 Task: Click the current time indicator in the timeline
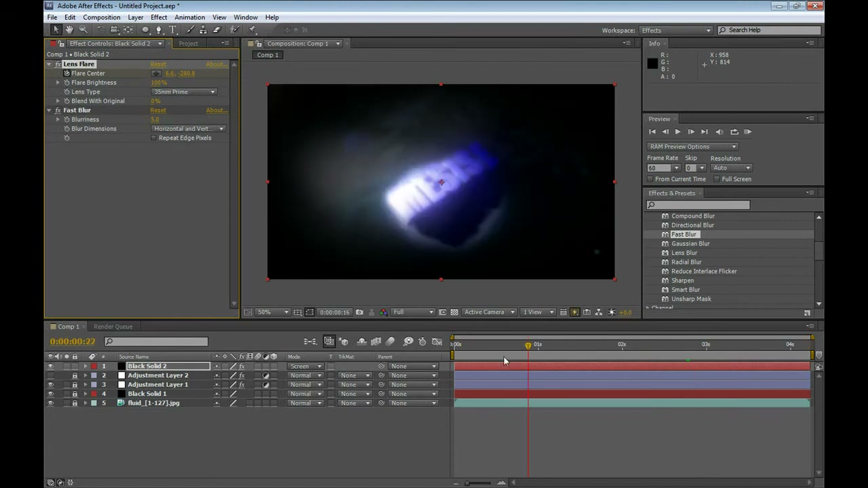coord(528,346)
